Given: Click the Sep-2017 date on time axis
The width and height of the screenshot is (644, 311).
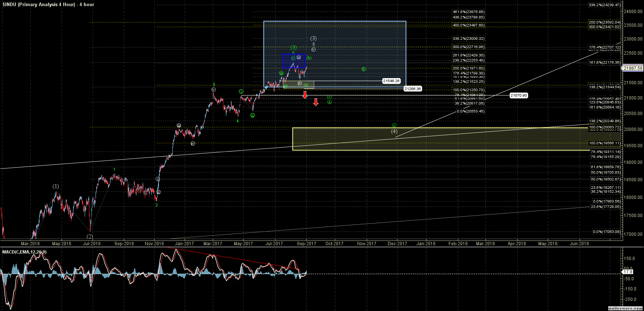Looking at the screenshot, I should (x=307, y=244).
